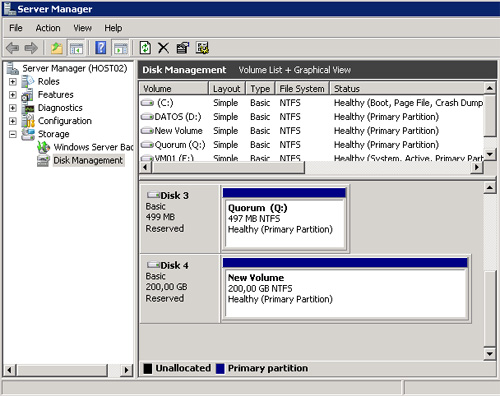Click the Windows Server Backup icon
Viewport: 500px width, 396px height.
[44, 147]
